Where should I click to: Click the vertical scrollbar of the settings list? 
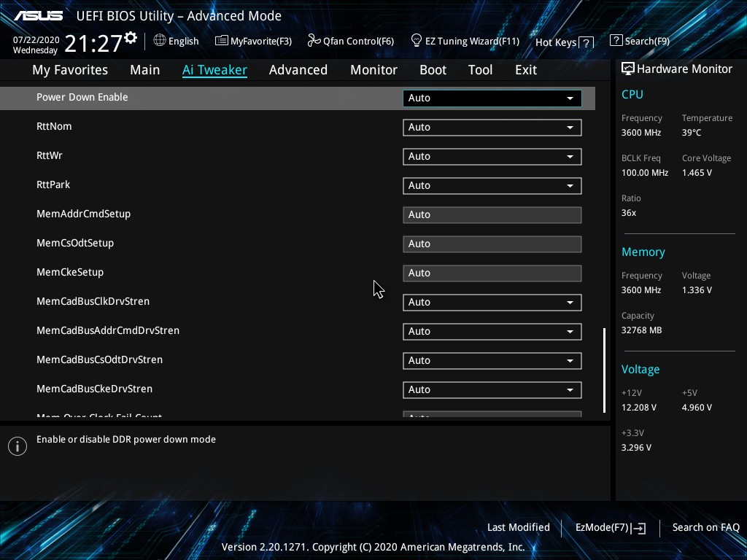coord(604,370)
